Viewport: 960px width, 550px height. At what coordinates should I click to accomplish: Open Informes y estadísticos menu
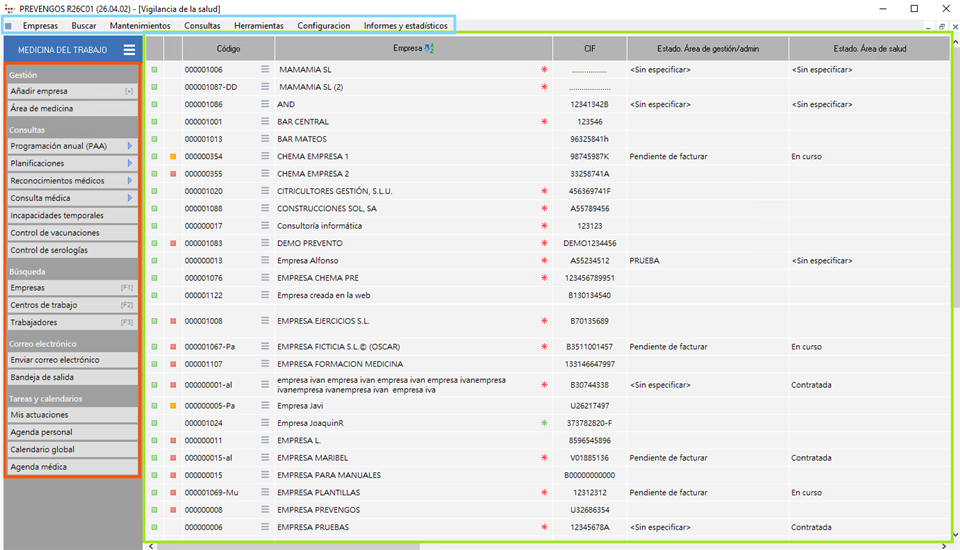pos(405,25)
